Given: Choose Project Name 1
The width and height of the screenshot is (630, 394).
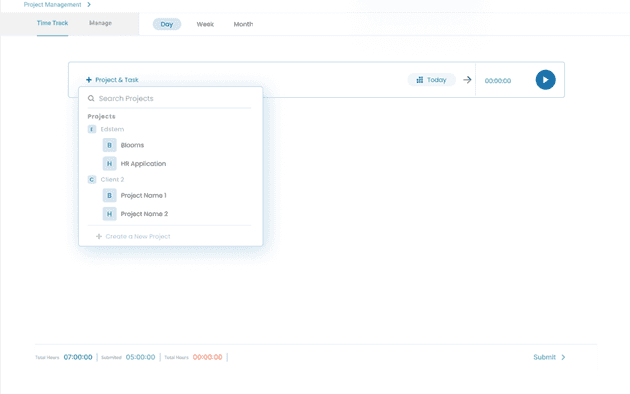Looking at the screenshot, I should (143, 196).
